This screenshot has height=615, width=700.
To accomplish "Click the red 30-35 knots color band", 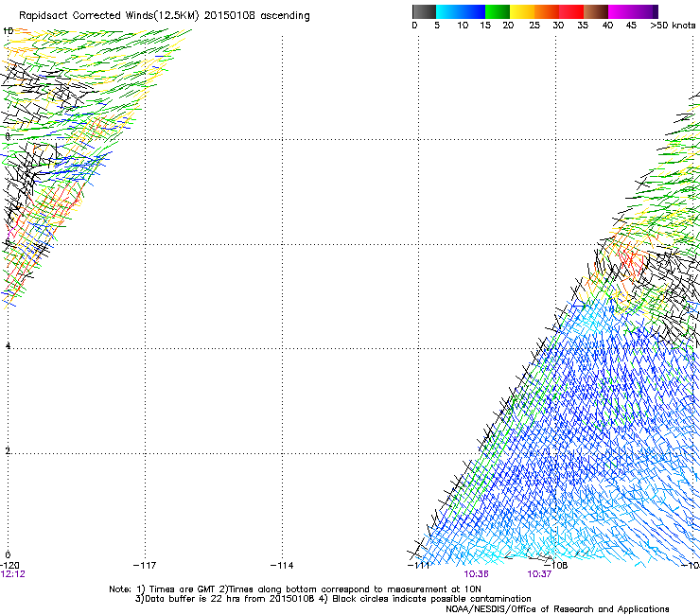I will pyautogui.click(x=571, y=11).
